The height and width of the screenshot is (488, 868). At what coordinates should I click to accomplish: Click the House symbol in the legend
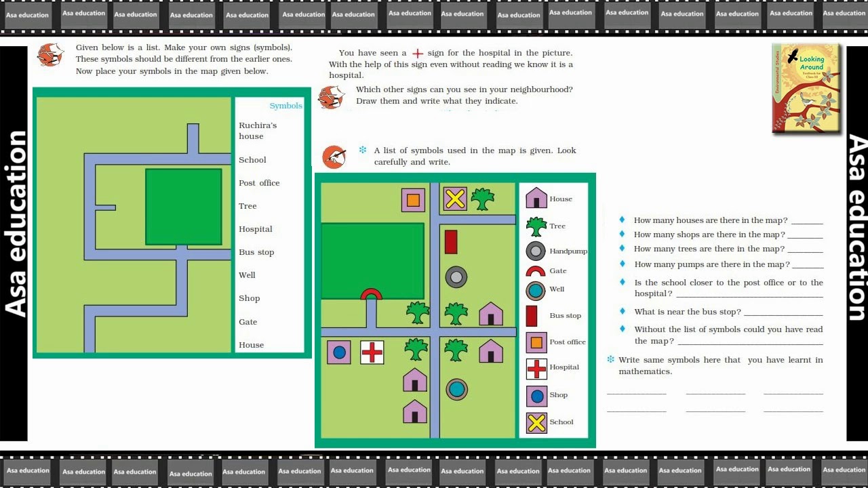point(536,198)
